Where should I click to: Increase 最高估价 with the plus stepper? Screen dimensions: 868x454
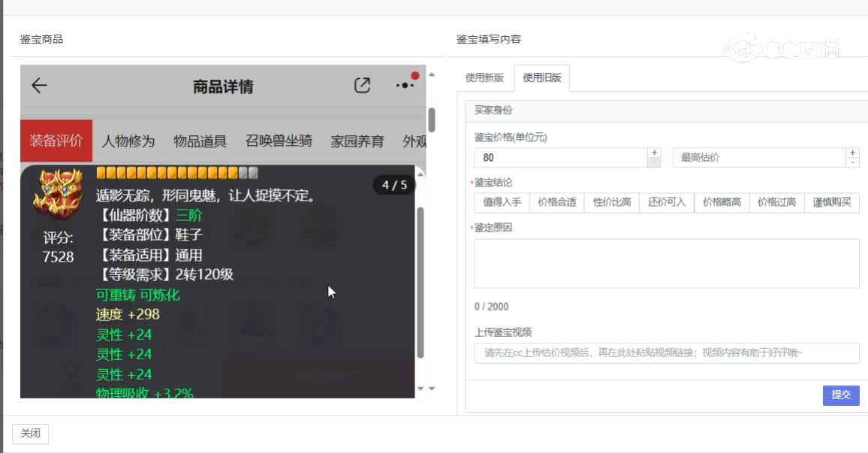(852, 153)
